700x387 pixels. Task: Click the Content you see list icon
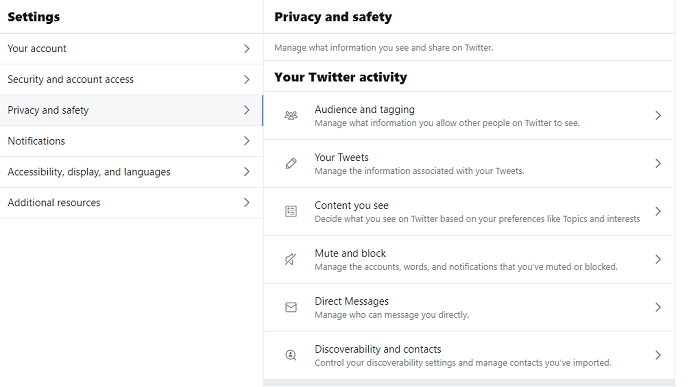[x=291, y=211]
